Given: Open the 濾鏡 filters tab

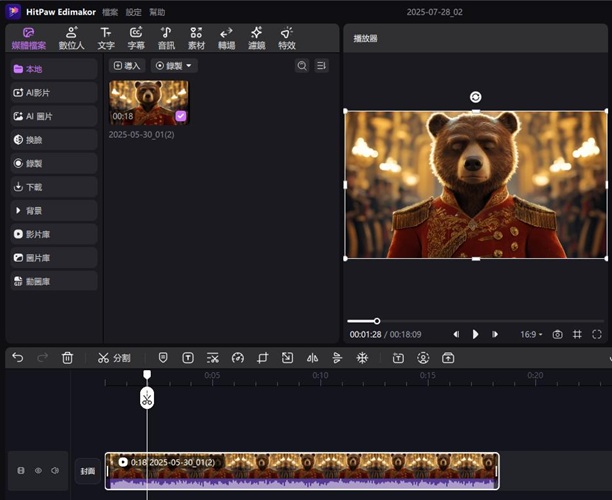Looking at the screenshot, I should pos(256,38).
